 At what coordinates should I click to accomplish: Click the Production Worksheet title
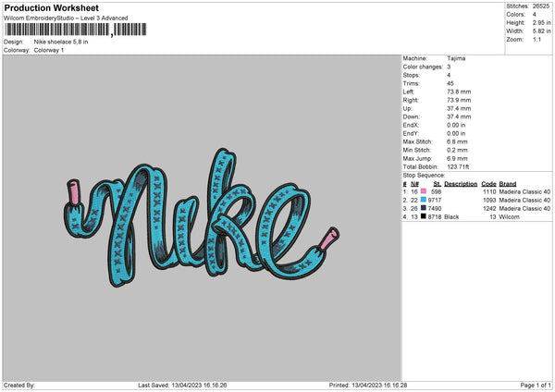pos(52,7)
